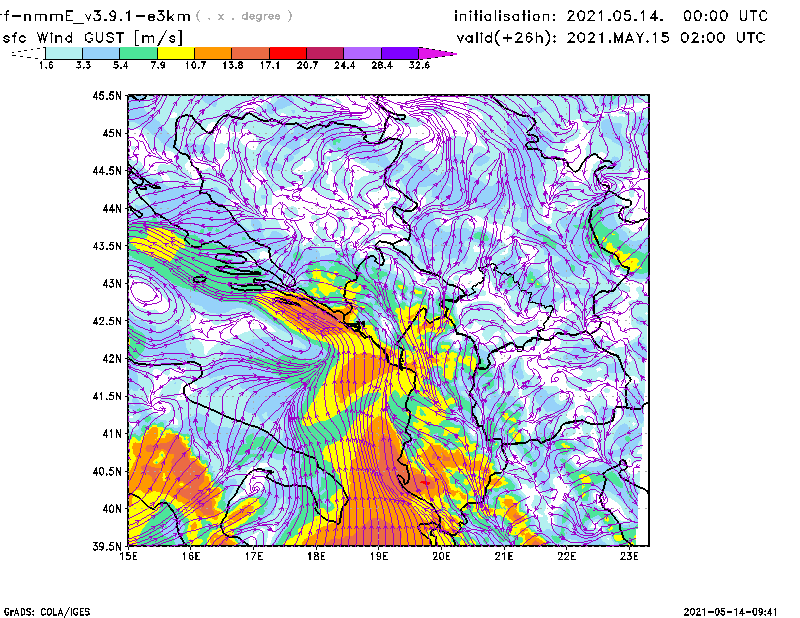The height and width of the screenshot is (618, 800).
Task: Click the '( . x . degree )' label
Action: 244,16
